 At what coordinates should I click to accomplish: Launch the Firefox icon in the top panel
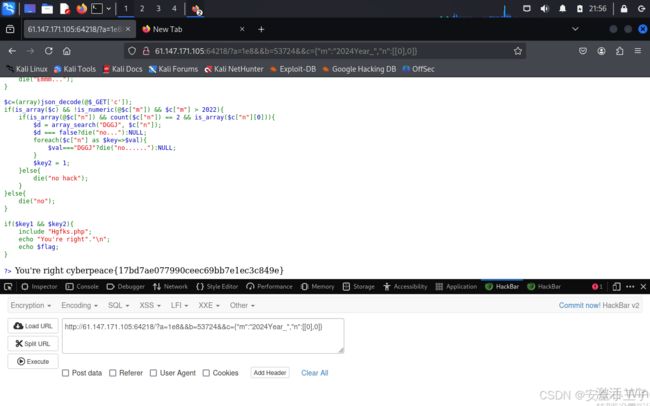[x=82, y=9]
